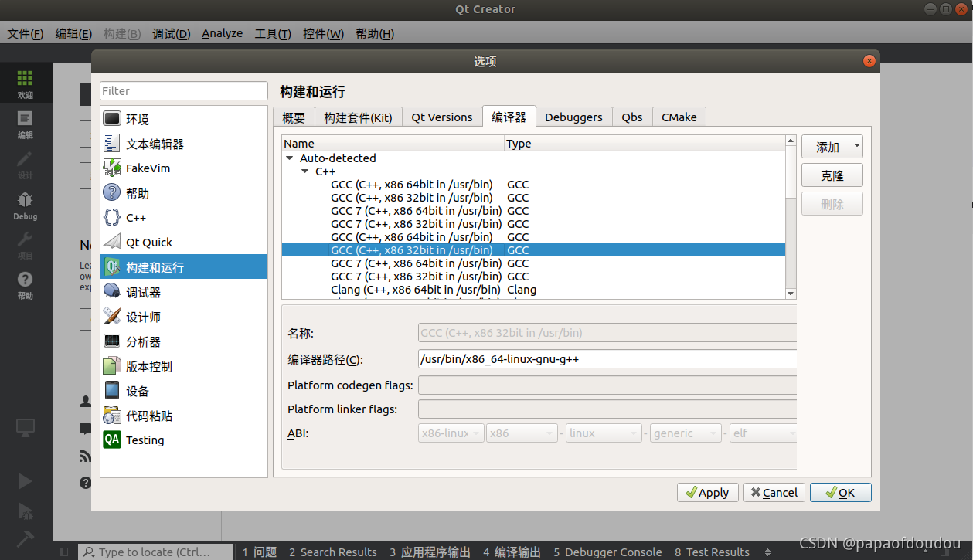Screen dimensions: 973x560
Task: Select Qt Quick category in options list
Action: [184, 243]
